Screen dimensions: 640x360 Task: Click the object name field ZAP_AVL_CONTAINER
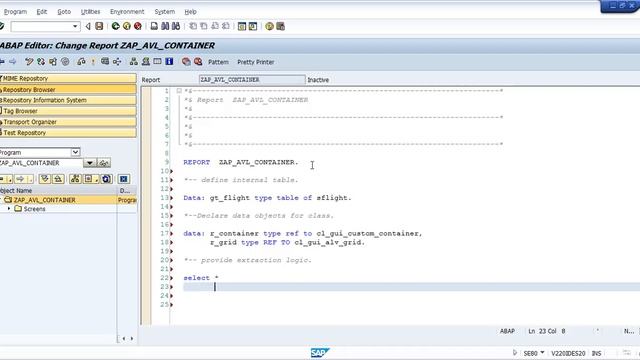pos(41,163)
